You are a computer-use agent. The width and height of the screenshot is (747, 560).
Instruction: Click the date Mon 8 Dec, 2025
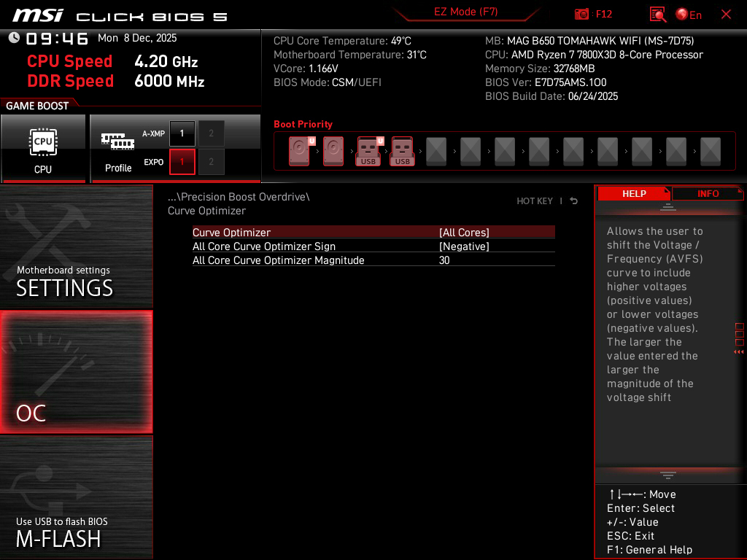(x=137, y=38)
